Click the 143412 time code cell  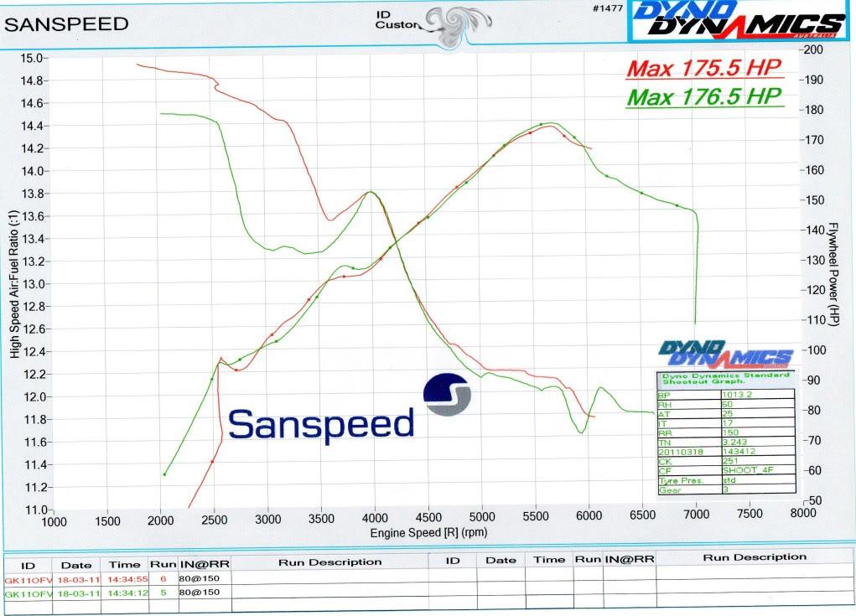(739, 451)
